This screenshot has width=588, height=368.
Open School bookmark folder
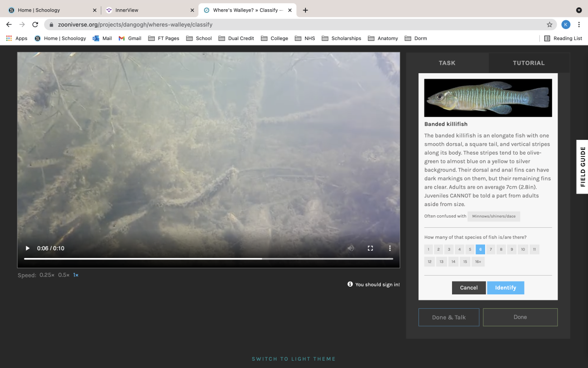(199, 39)
